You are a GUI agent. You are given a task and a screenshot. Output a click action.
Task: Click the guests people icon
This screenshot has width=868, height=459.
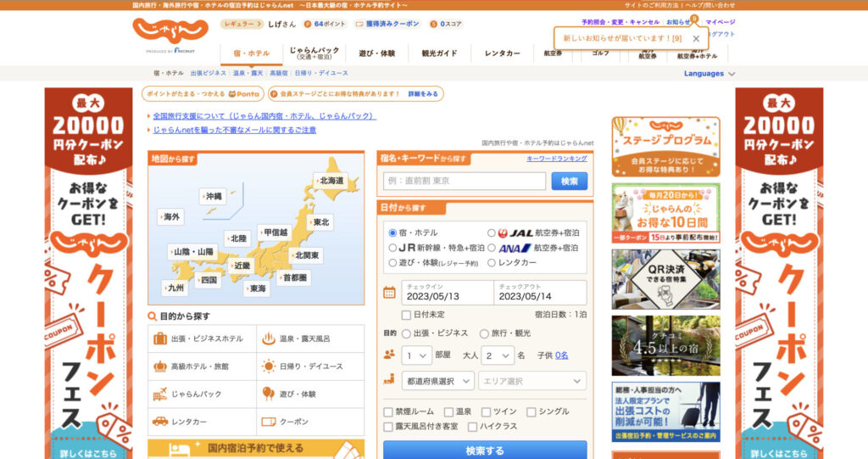(389, 355)
